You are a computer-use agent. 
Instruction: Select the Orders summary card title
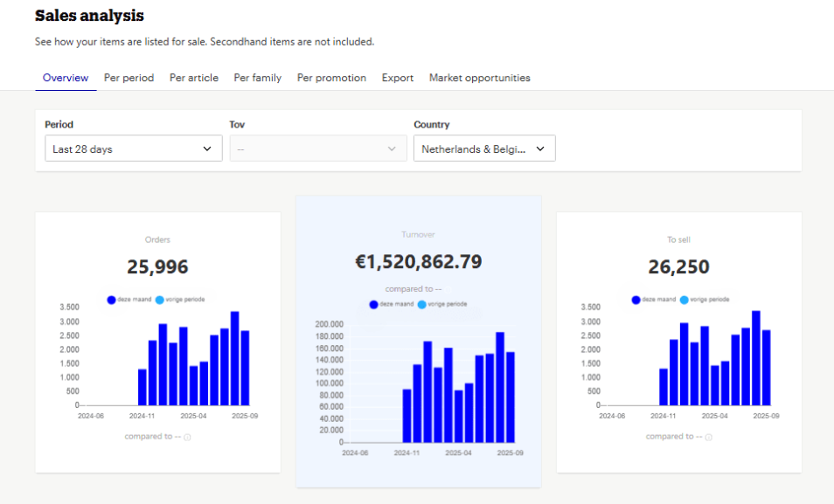(x=157, y=240)
